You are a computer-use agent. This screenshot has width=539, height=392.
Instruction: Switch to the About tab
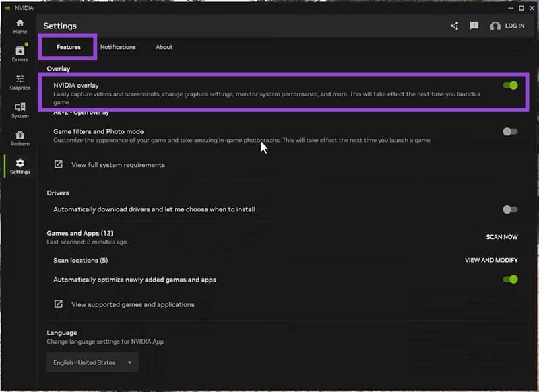click(164, 47)
